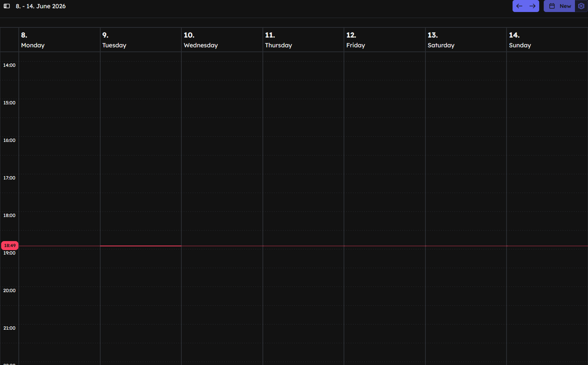Select the Wednesday 10. column header

222,40
